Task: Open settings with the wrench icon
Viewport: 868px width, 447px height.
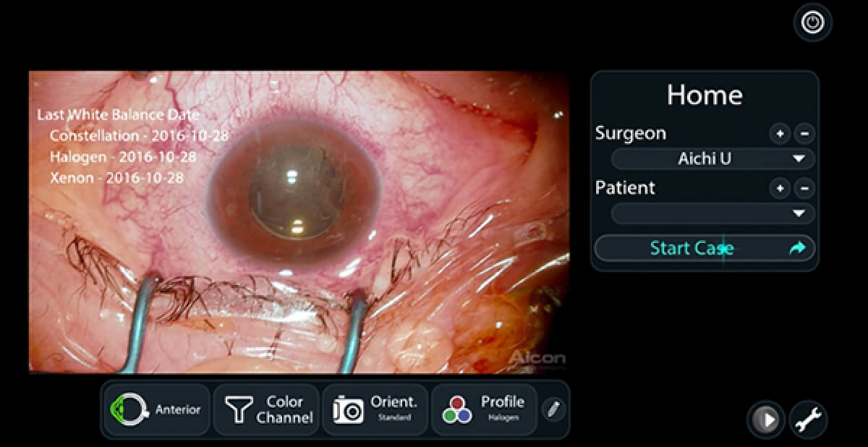Action: (807, 420)
